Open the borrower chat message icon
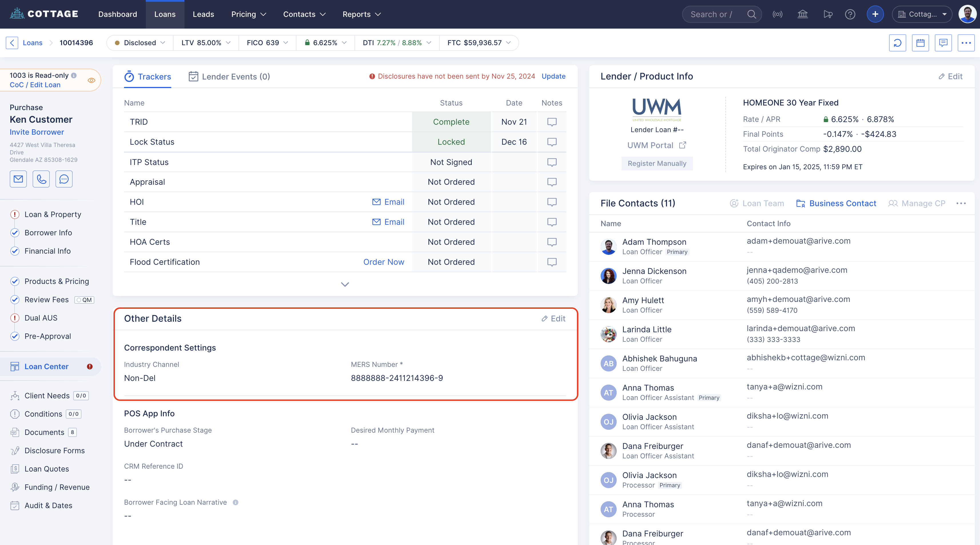980x545 pixels. (x=64, y=179)
